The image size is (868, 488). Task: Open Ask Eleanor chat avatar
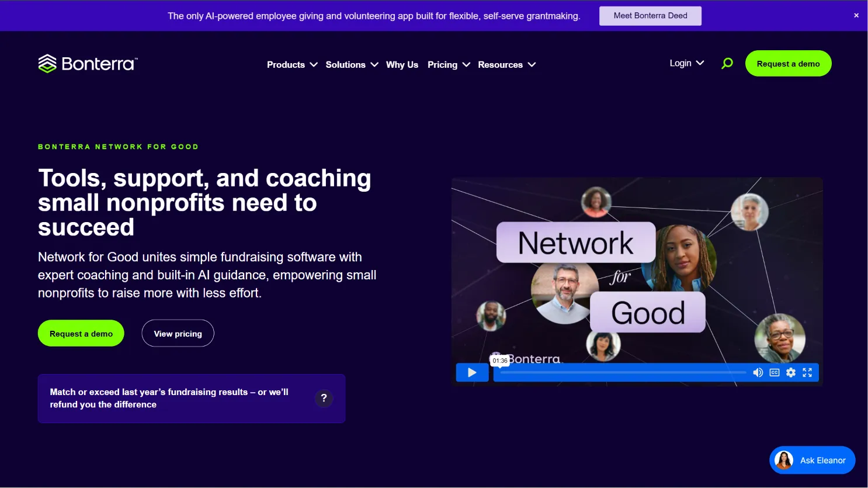point(784,460)
